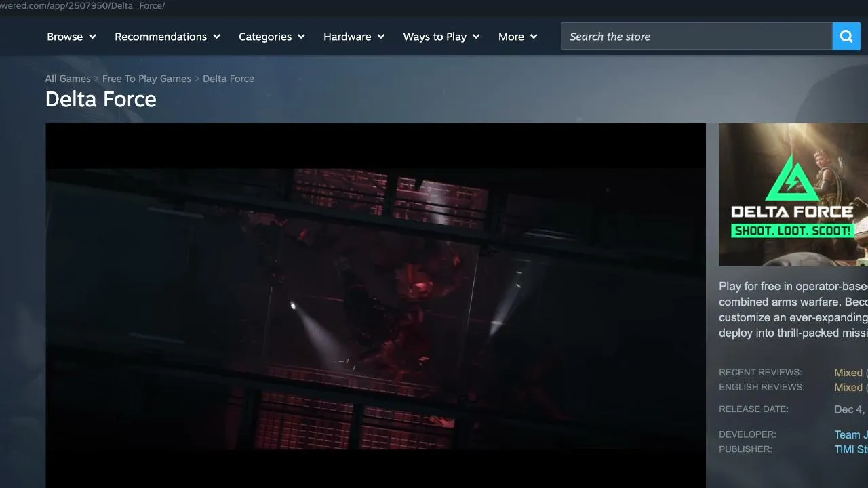Click the PUBLISHER label

coord(745,449)
